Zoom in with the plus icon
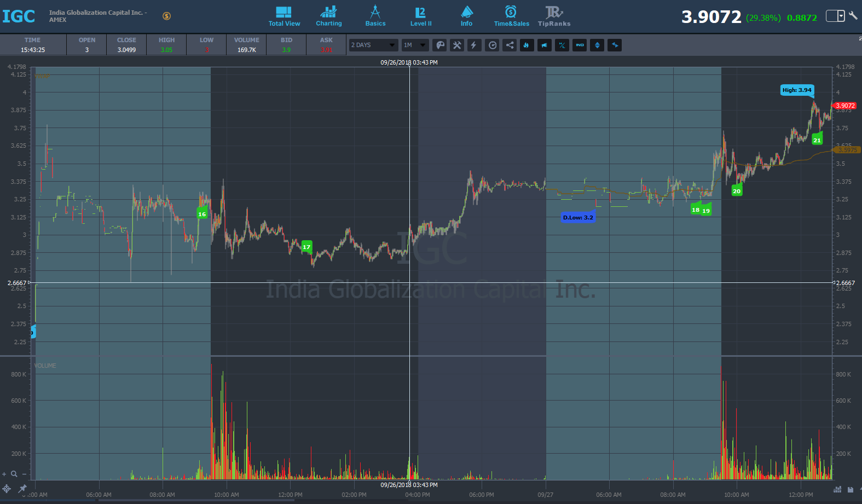The width and height of the screenshot is (862, 504). point(4,474)
